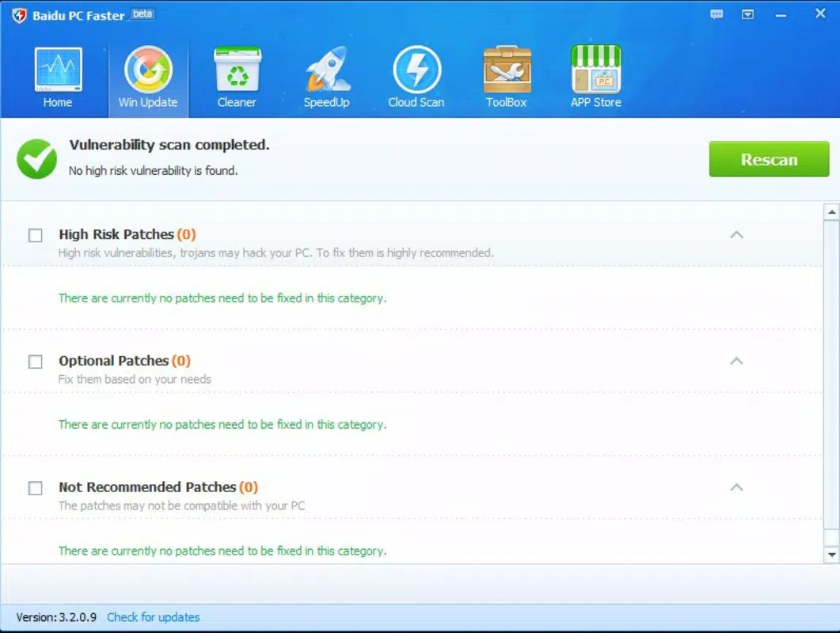840x633 pixels.
Task: Click the Version: 3.2.0.9 text
Action: click(x=56, y=617)
